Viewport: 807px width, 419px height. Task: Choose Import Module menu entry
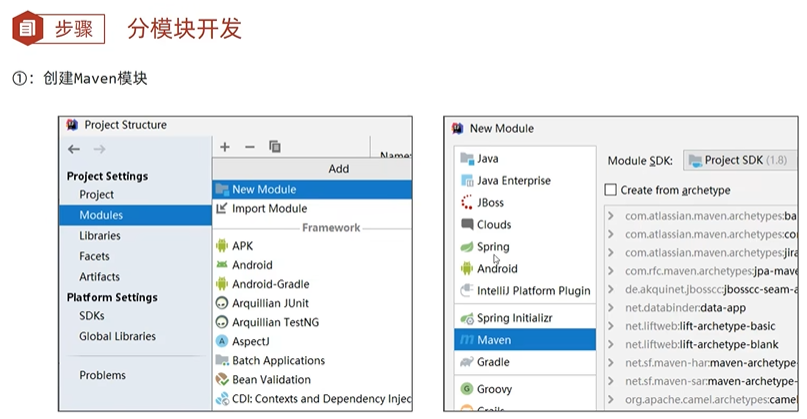pos(269,209)
